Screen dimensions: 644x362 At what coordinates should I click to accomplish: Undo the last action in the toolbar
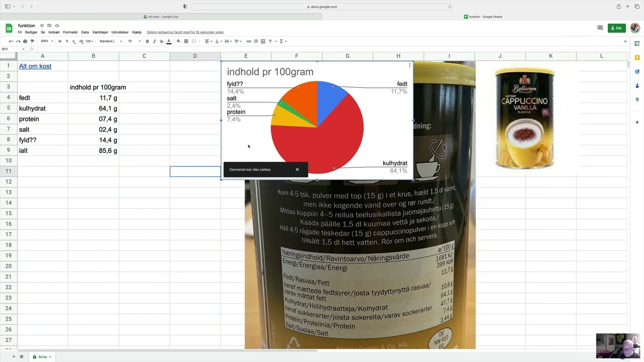point(11,41)
